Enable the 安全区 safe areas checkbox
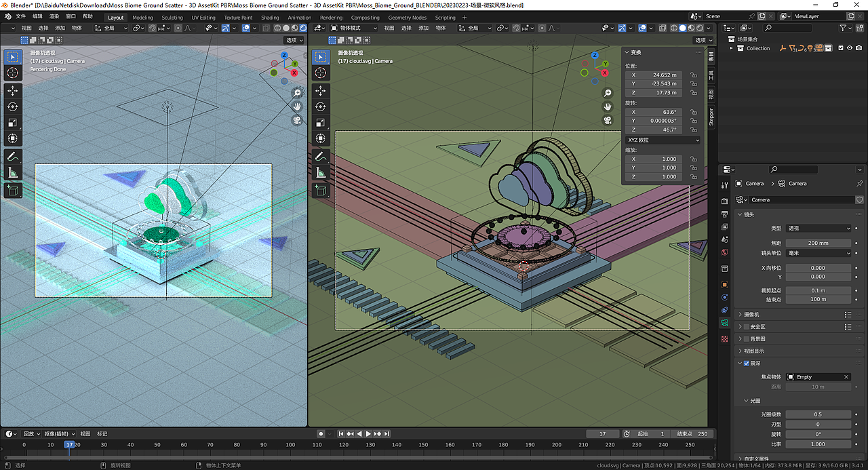 tap(747, 327)
